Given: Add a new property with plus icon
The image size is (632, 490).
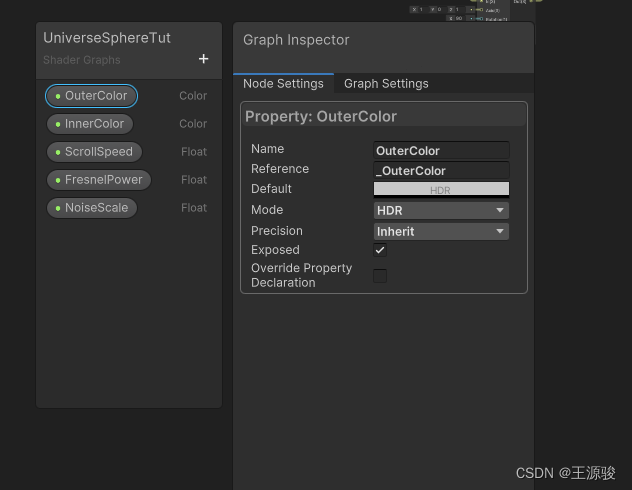Looking at the screenshot, I should [x=203, y=59].
